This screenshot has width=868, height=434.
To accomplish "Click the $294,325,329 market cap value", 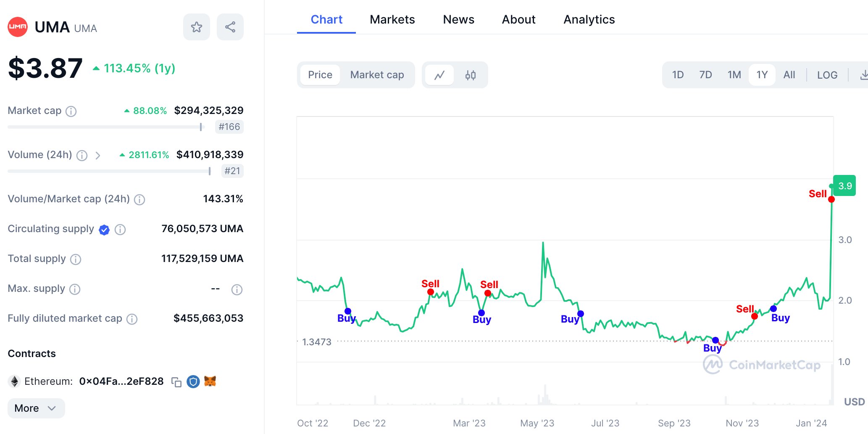I will pyautogui.click(x=209, y=111).
